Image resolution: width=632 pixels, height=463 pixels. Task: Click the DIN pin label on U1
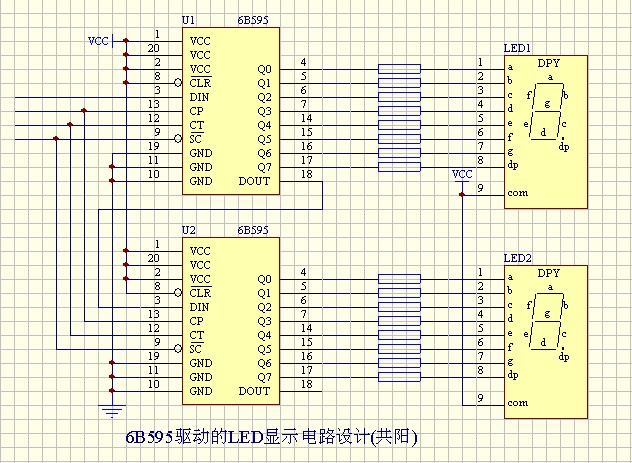click(199, 97)
